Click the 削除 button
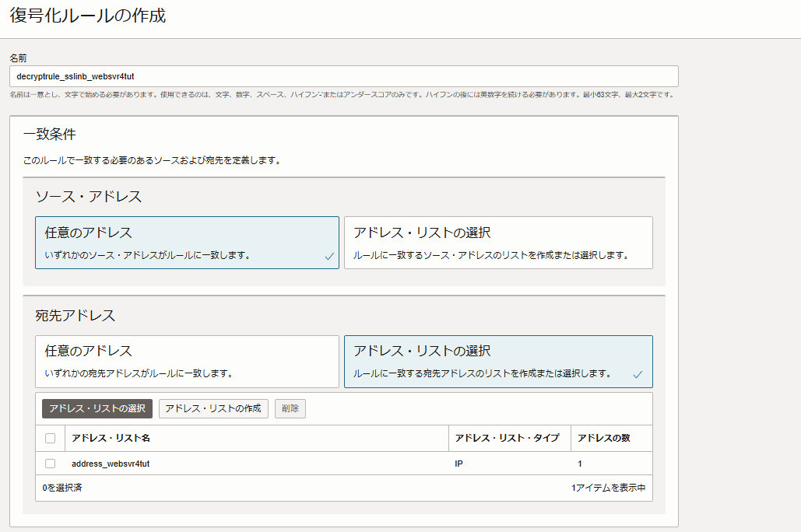The height and width of the screenshot is (532, 801). [290, 408]
